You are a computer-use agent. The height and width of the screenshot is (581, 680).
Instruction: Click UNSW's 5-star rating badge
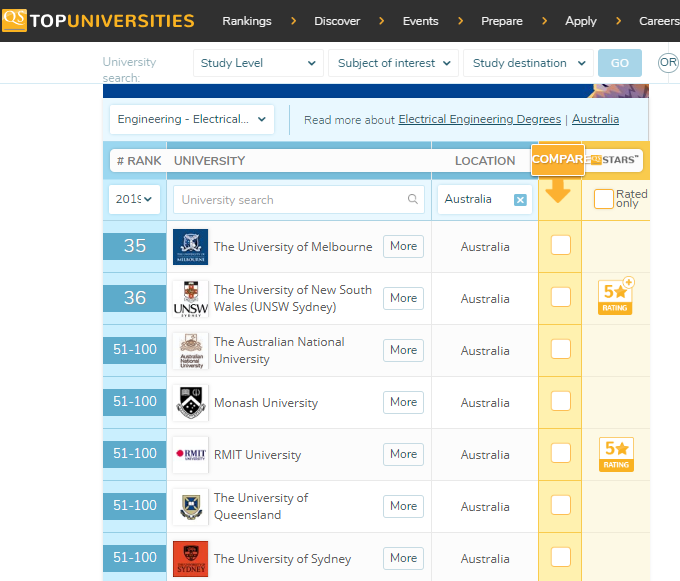(x=616, y=297)
